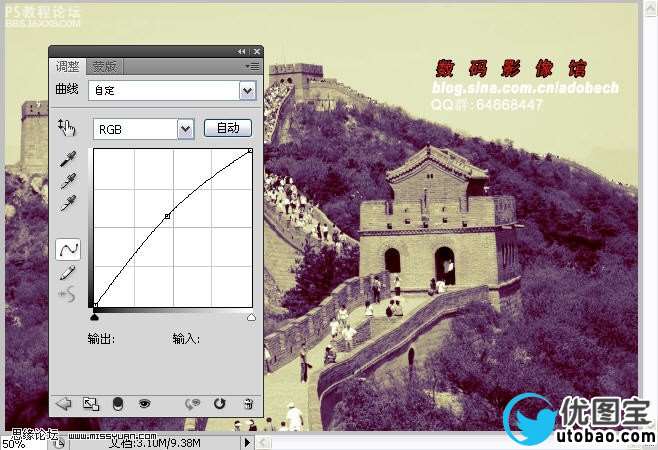Switch to the 蒙版 tab

pos(104,67)
